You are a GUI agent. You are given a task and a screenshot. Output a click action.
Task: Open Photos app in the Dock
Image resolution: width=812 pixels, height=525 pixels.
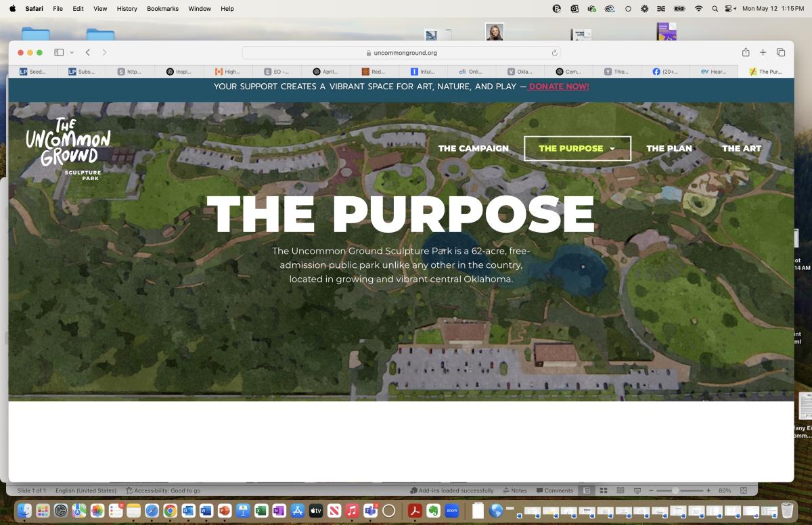coord(97,511)
